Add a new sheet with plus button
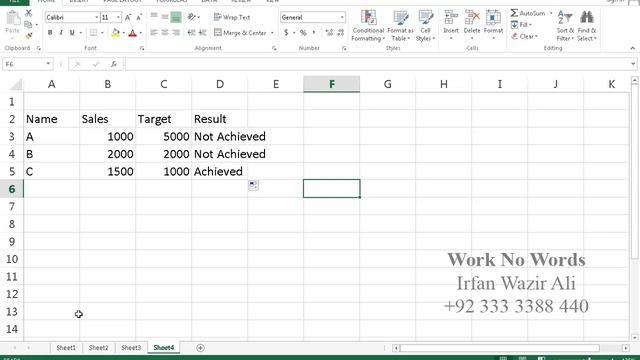Image resolution: width=640 pixels, height=360 pixels. (x=200, y=348)
